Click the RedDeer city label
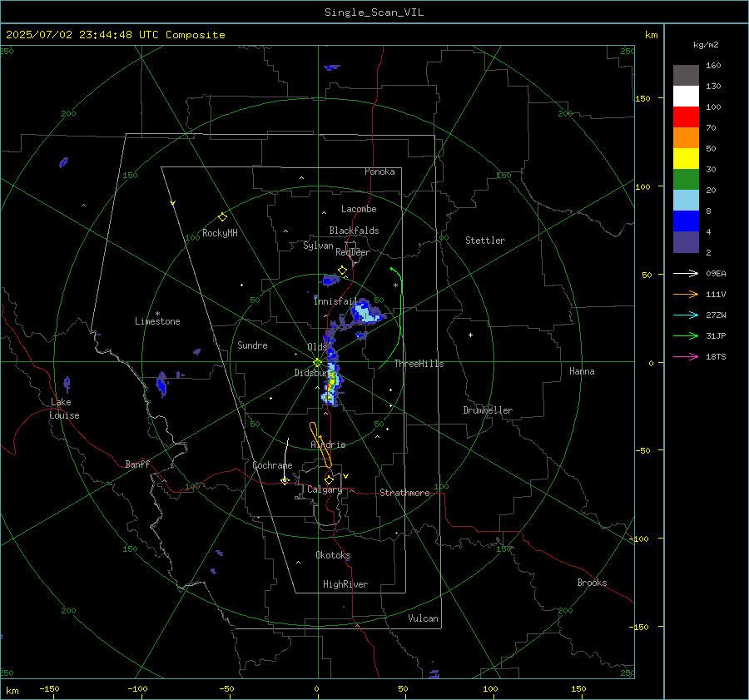749x700 pixels. pyautogui.click(x=353, y=252)
